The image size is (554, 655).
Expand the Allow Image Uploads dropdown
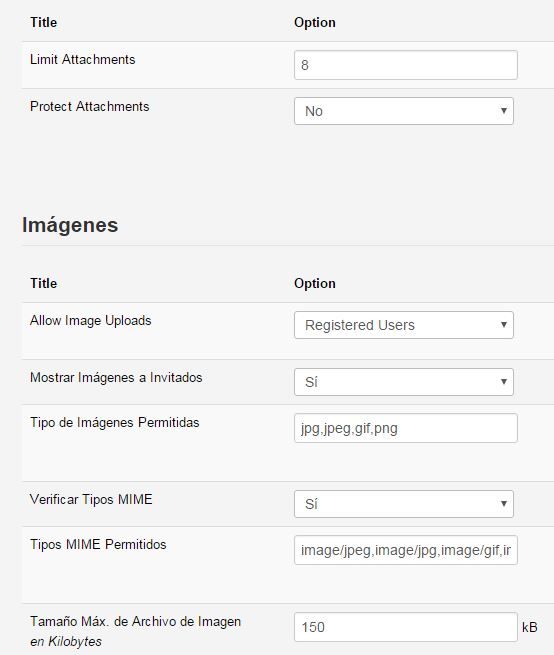coord(404,325)
